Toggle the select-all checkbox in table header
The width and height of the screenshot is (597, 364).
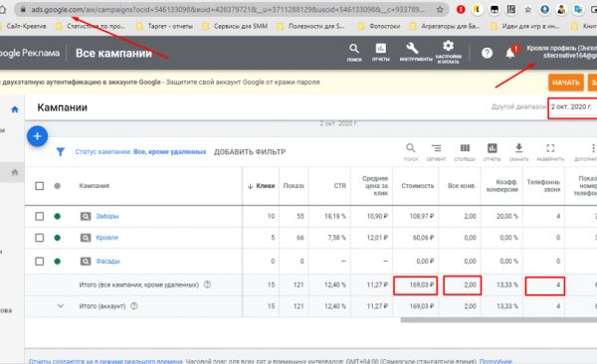click(x=39, y=186)
